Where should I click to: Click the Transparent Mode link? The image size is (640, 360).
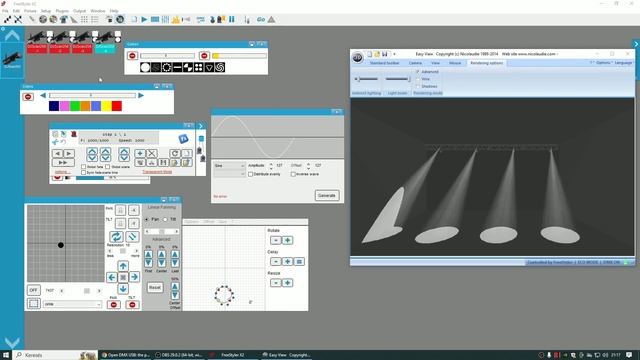click(x=157, y=172)
